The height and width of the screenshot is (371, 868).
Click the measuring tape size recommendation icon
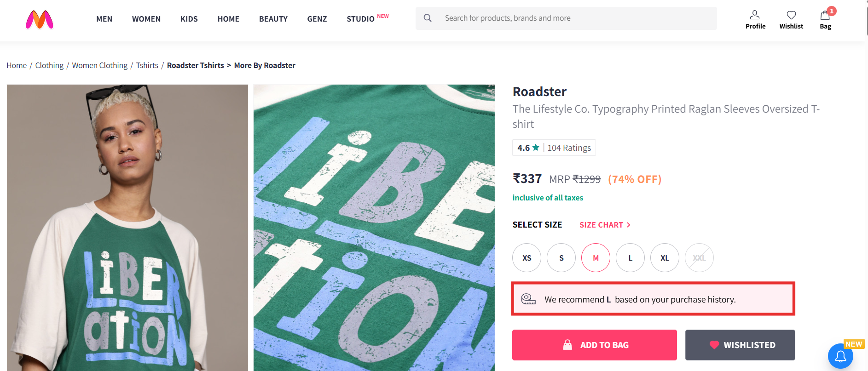pyautogui.click(x=528, y=299)
